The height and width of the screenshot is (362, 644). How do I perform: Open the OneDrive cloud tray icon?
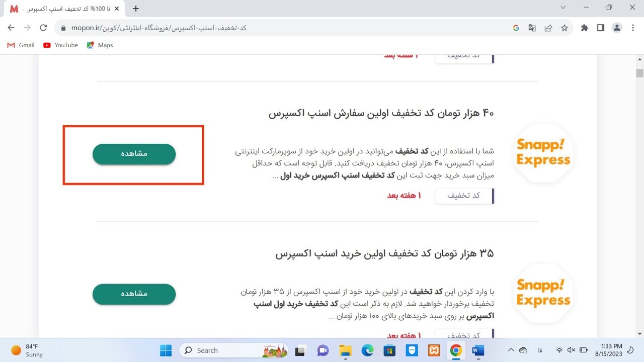click(x=523, y=350)
